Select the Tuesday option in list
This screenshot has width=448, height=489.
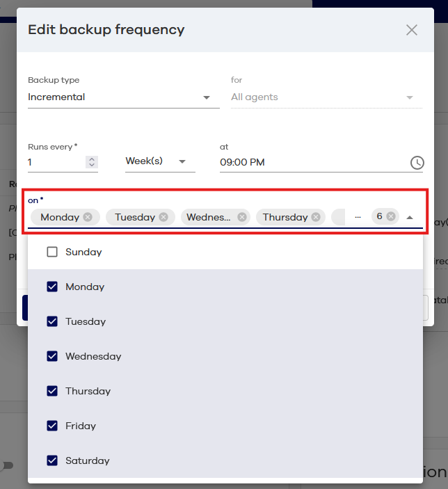(86, 321)
